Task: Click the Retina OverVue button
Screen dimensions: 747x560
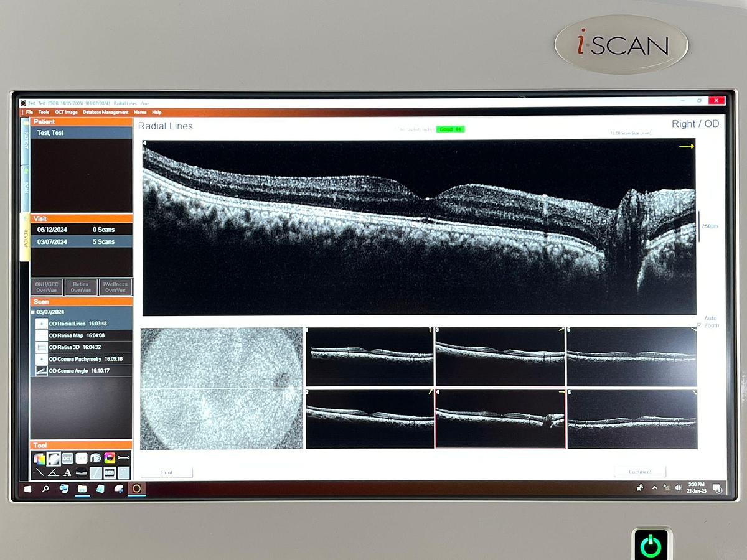Action: pyautogui.click(x=81, y=287)
